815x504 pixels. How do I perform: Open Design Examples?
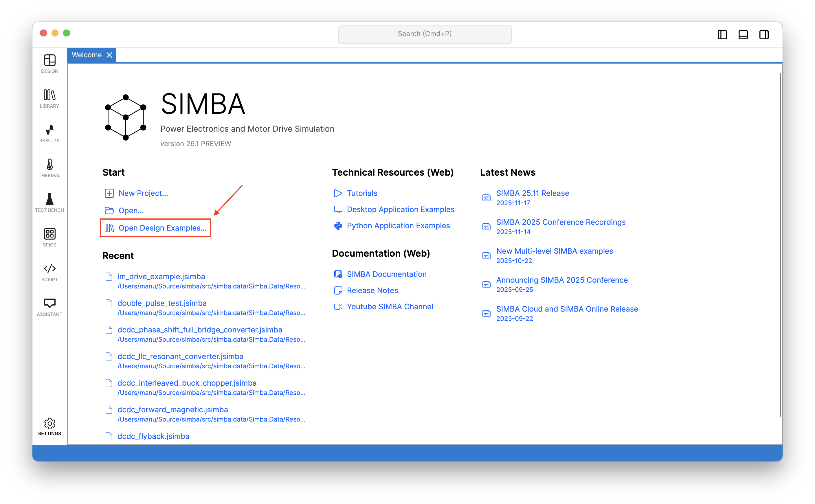coord(162,228)
